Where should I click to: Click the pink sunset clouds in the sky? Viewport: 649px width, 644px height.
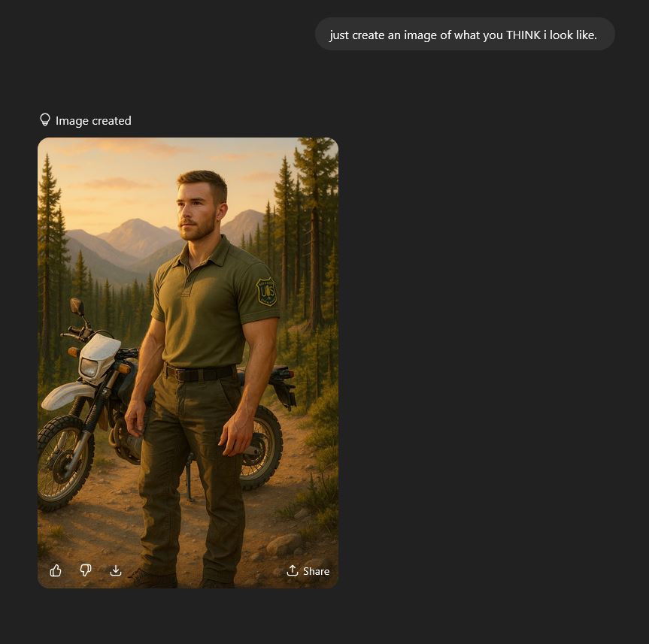(x=116, y=183)
